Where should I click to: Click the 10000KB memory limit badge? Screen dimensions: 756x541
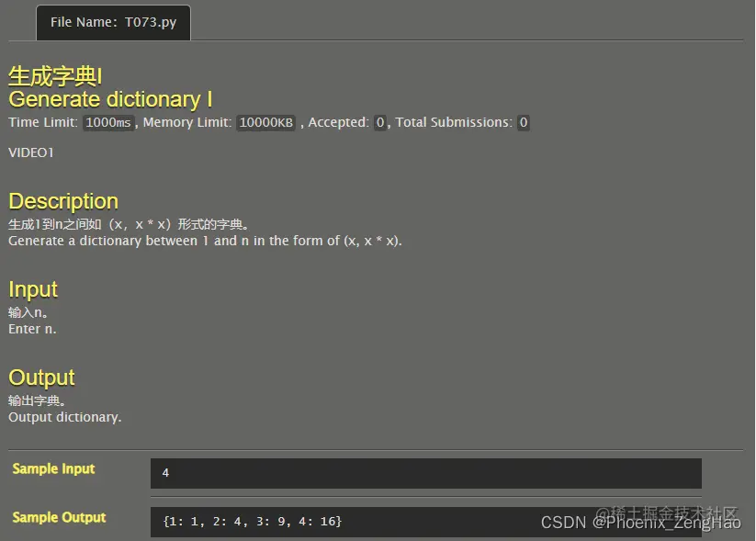pos(265,122)
